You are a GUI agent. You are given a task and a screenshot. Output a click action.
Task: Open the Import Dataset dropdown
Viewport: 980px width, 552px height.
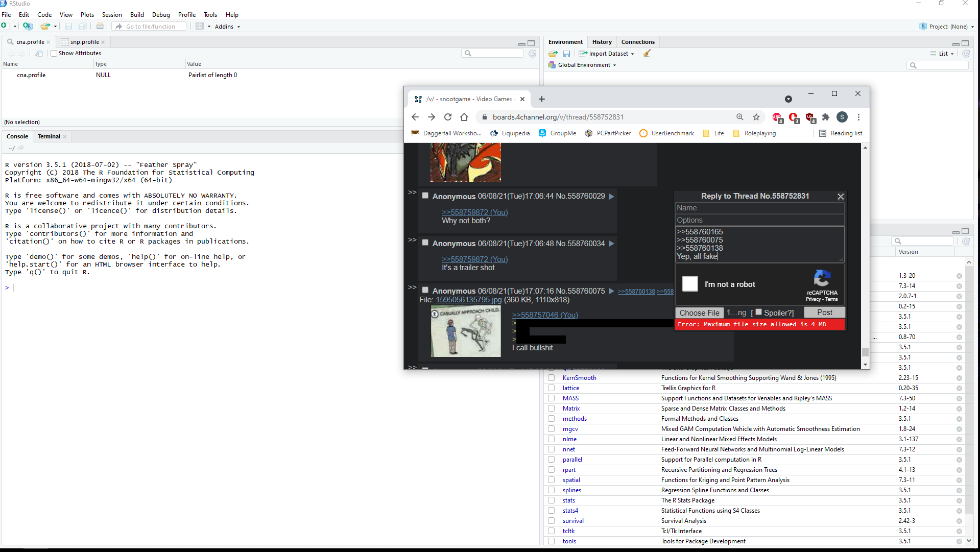607,54
